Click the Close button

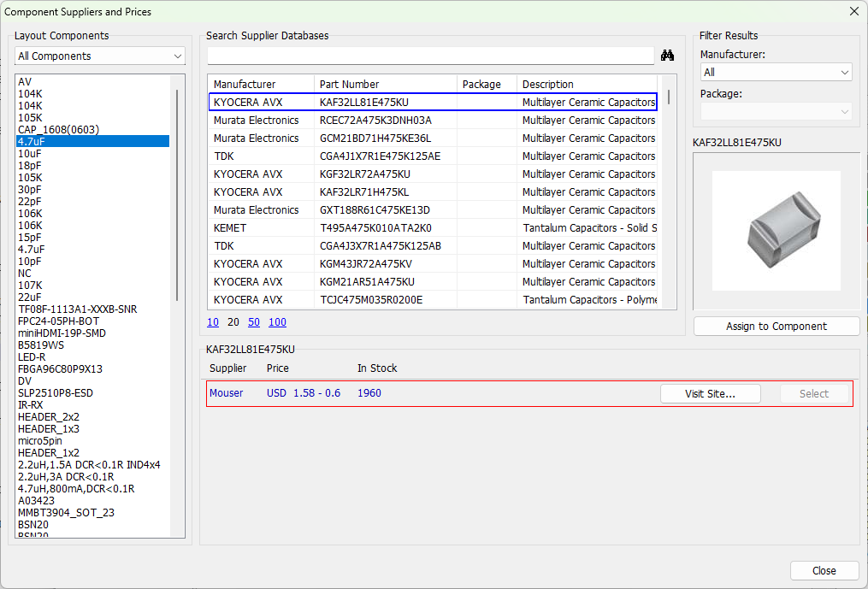824,570
